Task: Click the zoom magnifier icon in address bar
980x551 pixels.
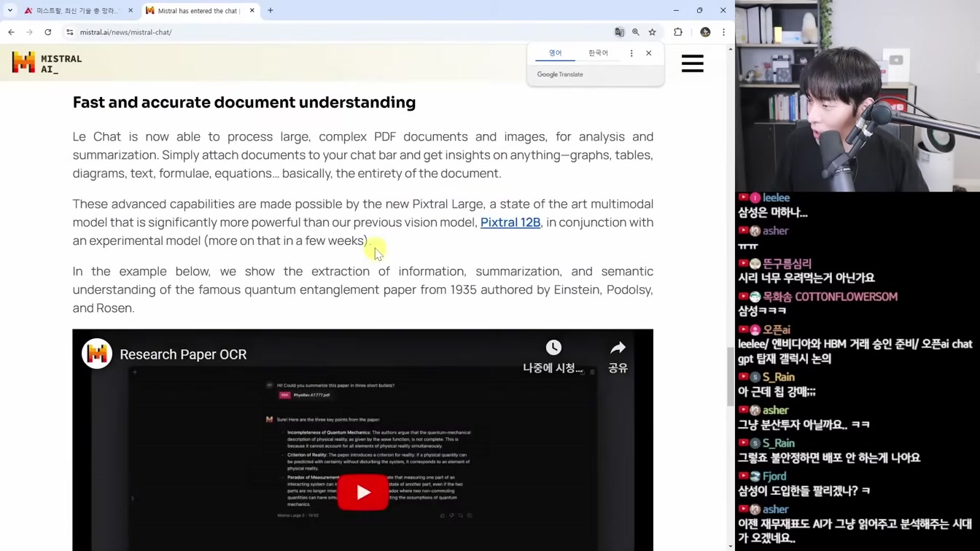Action: pyautogui.click(x=636, y=32)
